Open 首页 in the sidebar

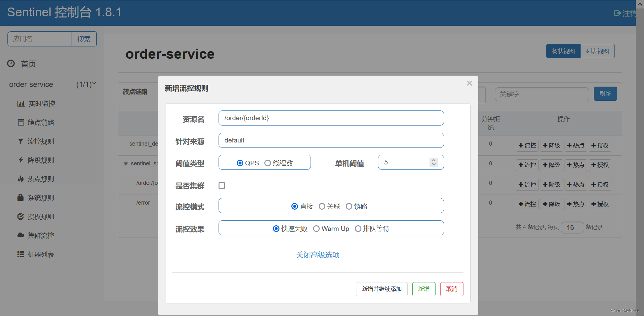[x=28, y=64]
